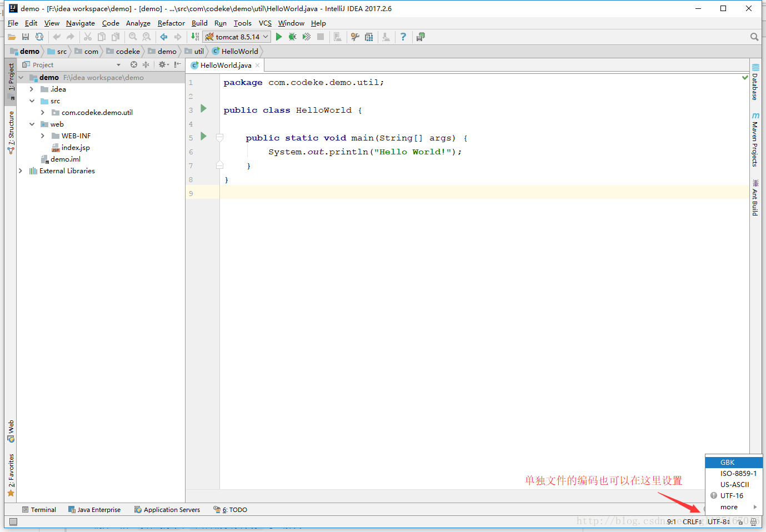The image size is (766, 532).
Task: Open the Refactor menu
Action: tap(171, 23)
